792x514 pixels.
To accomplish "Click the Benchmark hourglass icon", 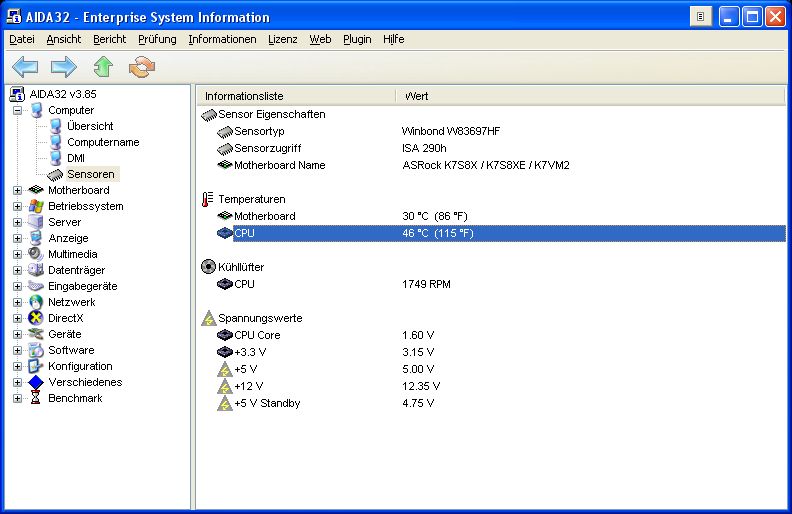I will (x=35, y=398).
